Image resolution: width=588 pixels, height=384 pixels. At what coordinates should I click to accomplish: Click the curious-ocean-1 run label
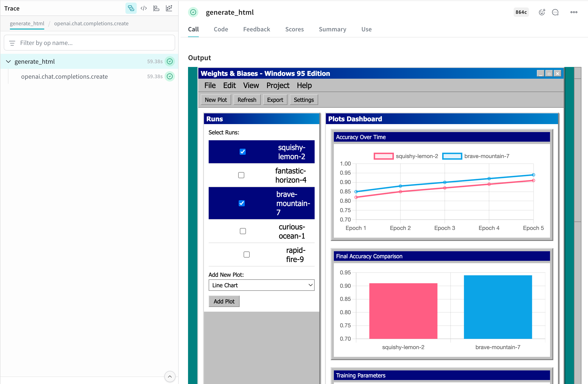coord(292,231)
